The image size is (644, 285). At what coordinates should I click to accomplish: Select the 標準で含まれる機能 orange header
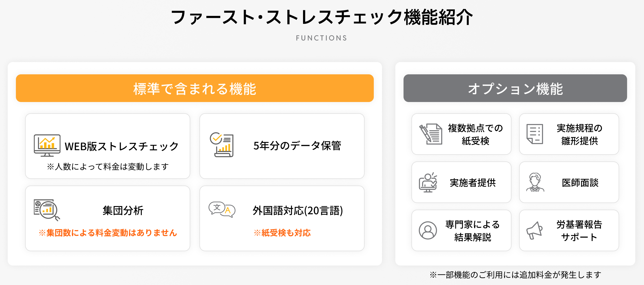195,88
